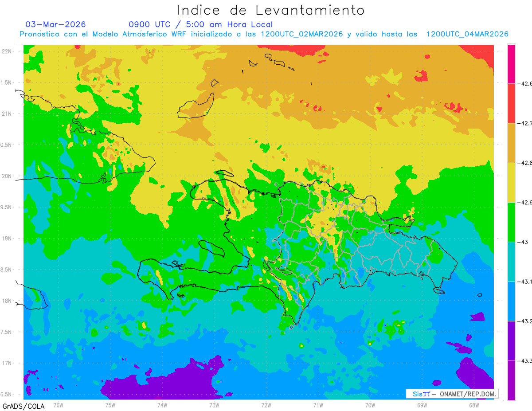Pick the blue legend swatch below -43.1
This screenshot has height=411, width=532.
click(x=511, y=301)
